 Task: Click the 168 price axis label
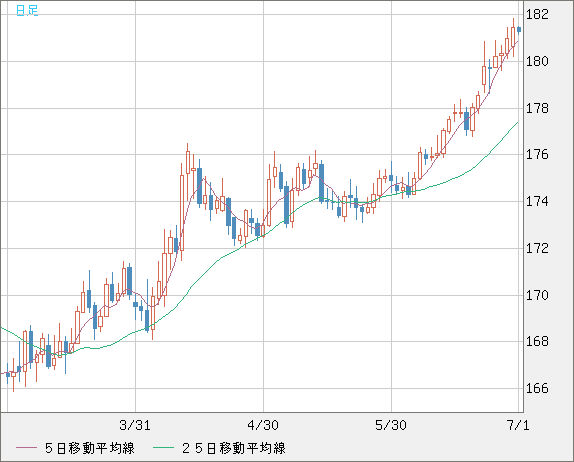537,342
